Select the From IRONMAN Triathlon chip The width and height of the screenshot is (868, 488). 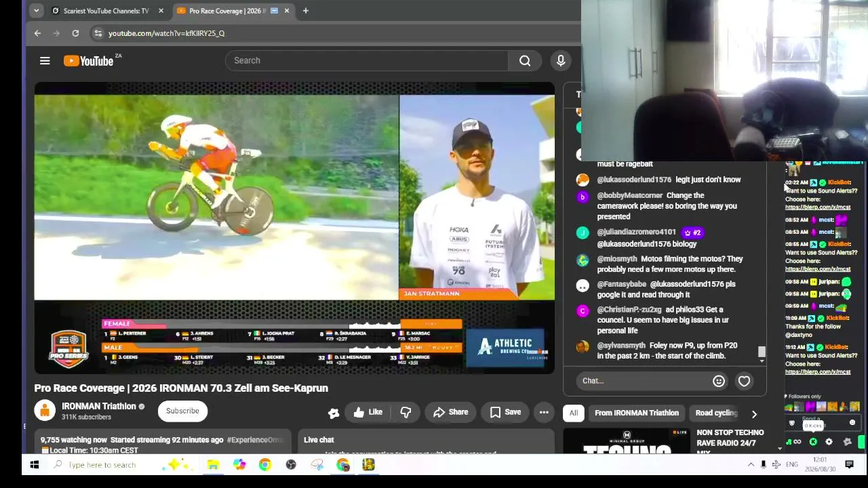[x=637, y=413]
